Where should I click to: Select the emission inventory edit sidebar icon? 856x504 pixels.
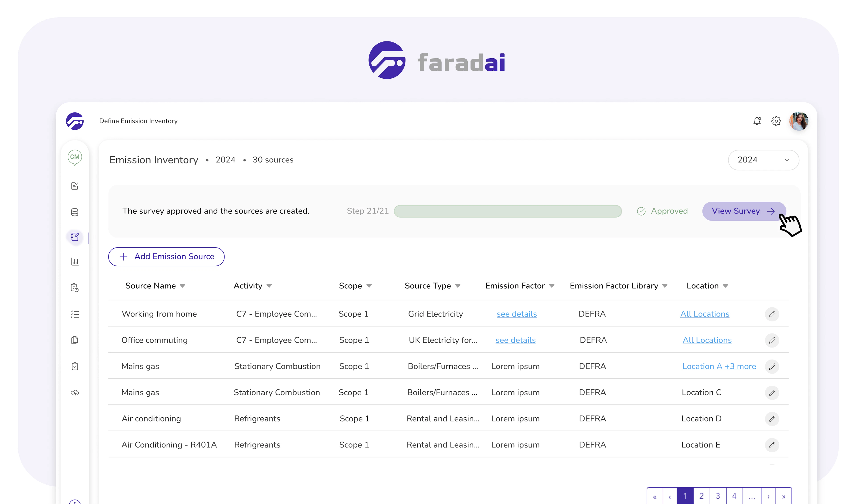[x=75, y=237]
